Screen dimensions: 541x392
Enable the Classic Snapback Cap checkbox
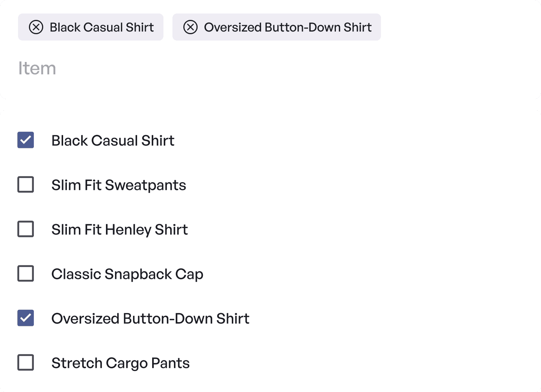coord(26,273)
